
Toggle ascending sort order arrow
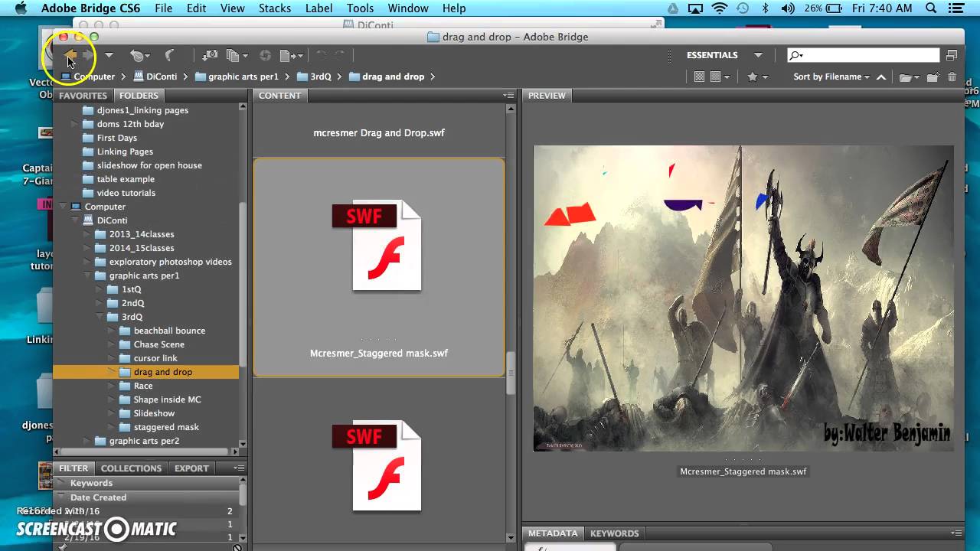[x=881, y=77]
